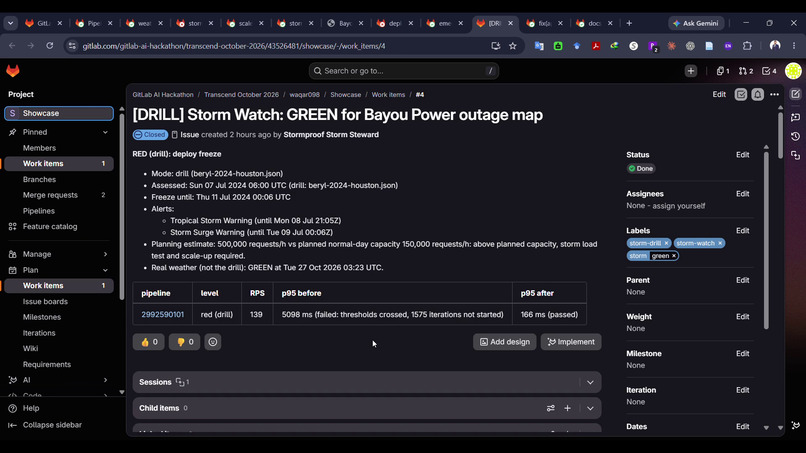Open the tab search dropdown arrow

point(11,23)
